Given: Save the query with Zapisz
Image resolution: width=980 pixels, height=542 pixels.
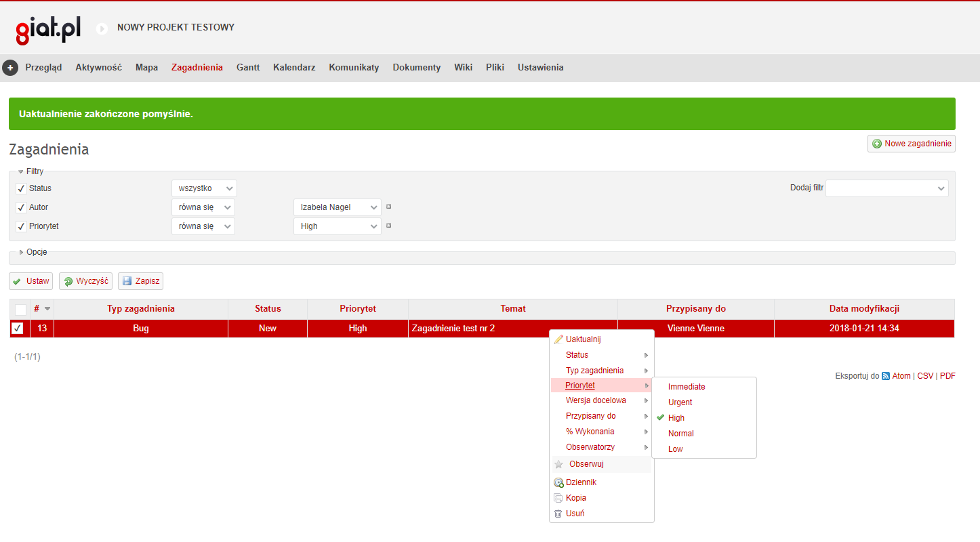Looking at the screenshot, I should click(140, 281).
